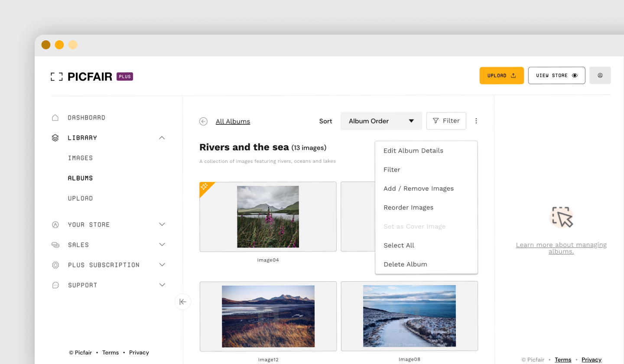
Task: Select the Image04 foxglove thumbnail
Action: [268, 217]
